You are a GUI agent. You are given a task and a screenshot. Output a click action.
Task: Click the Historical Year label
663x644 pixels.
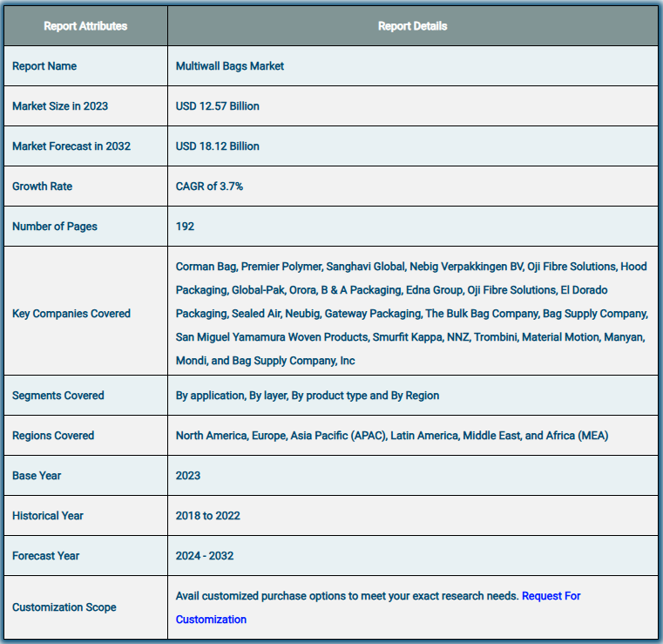pos(48,516)
